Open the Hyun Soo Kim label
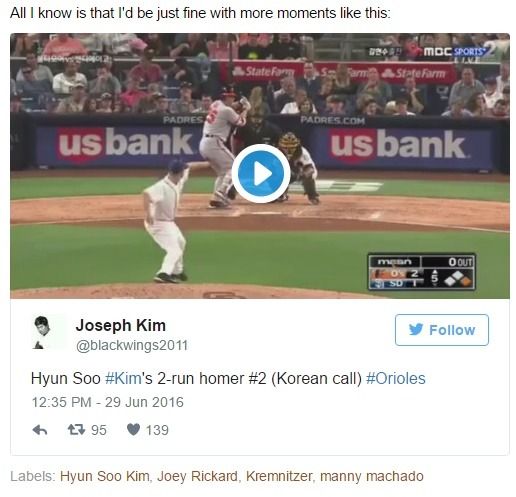 (x=105, y=476)
